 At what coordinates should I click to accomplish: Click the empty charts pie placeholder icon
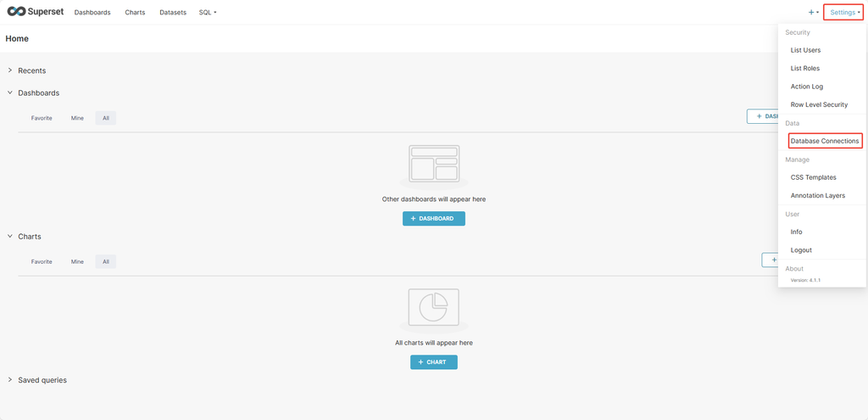433,307
